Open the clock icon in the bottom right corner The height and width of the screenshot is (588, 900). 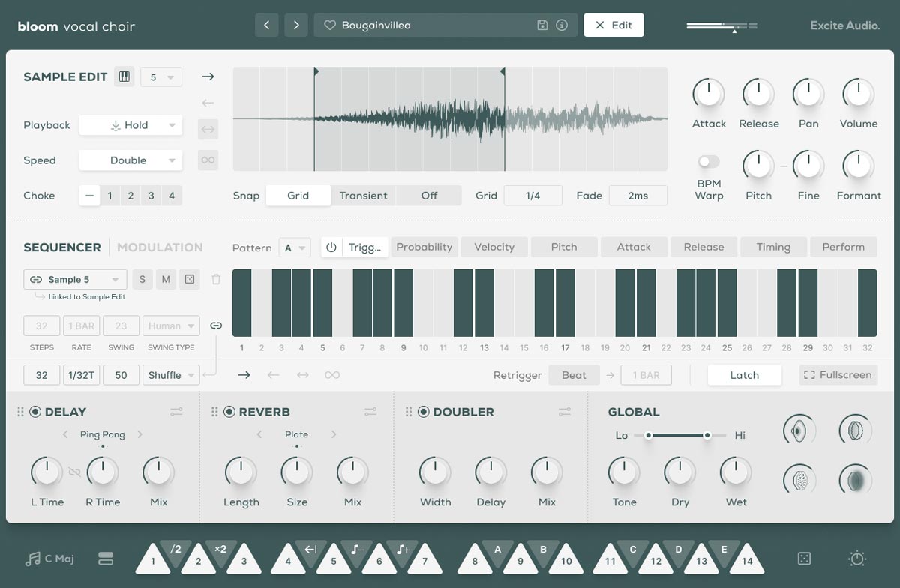(856, 559)
